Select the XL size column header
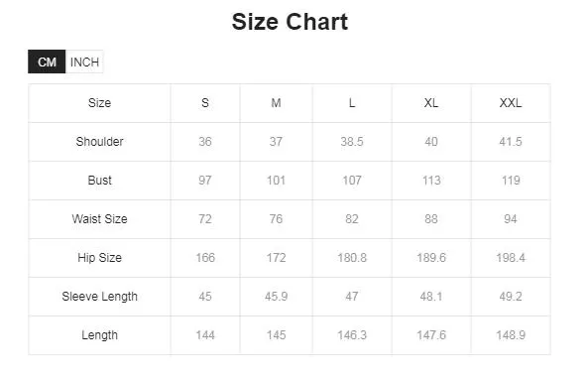588x378 pixels. (431, 103)
